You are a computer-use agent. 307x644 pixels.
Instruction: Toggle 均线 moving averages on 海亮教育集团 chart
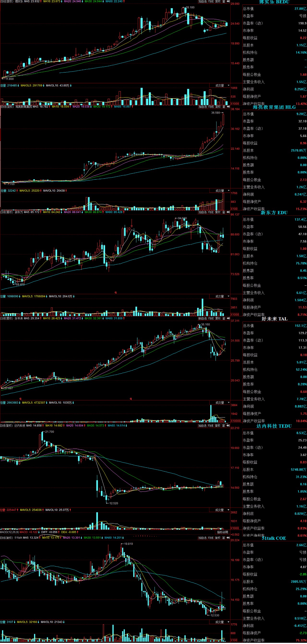coord(211,107)
